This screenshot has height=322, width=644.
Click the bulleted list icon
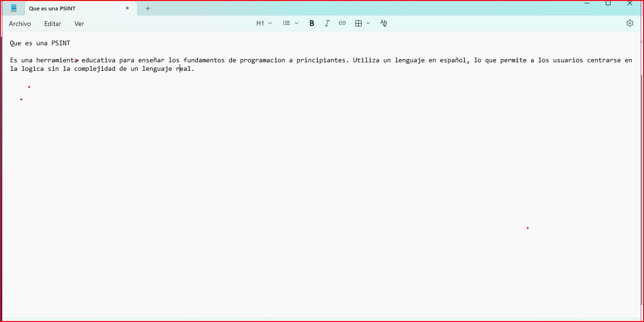click(286, 23)
